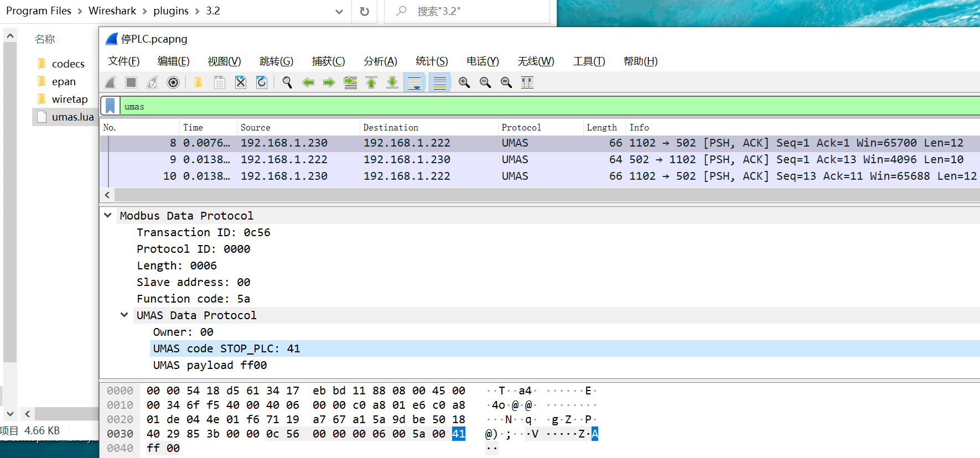
Task: Click the zoom in icon
Action: (x=464, y=82)
